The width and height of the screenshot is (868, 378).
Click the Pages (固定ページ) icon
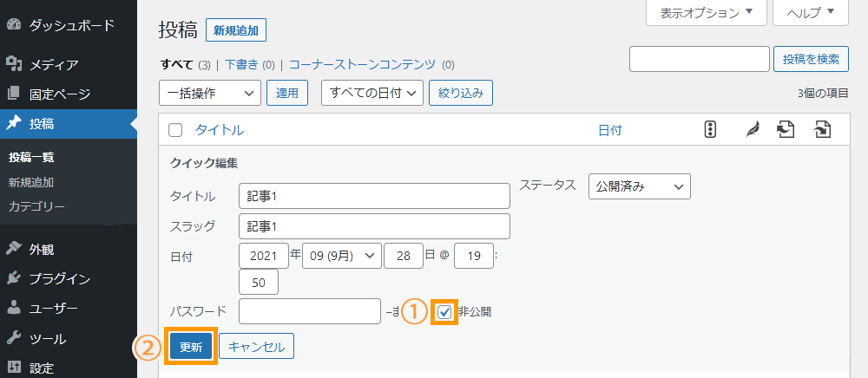14,94
